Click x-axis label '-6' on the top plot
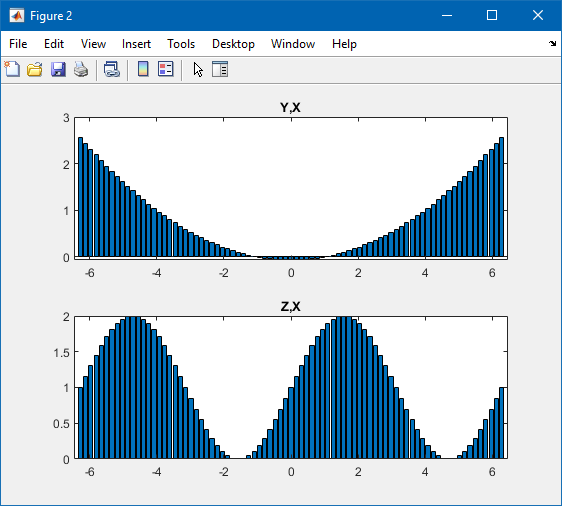Image resolution: width=562 pixels, height=506 pixels. [90, 273]
